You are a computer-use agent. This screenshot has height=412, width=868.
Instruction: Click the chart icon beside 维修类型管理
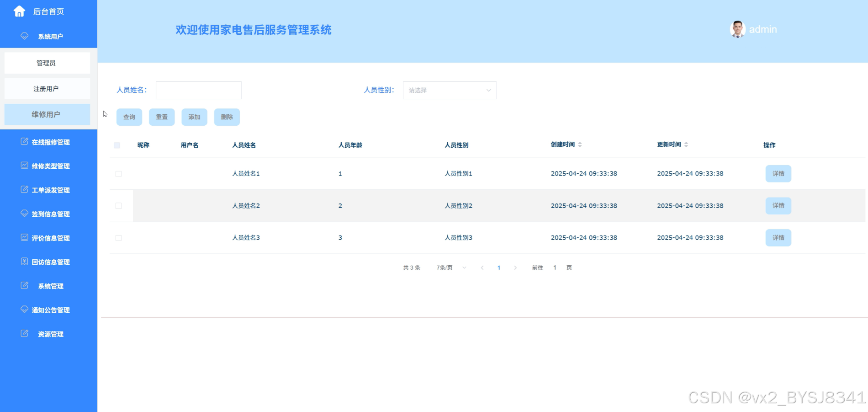pos(25,165)
